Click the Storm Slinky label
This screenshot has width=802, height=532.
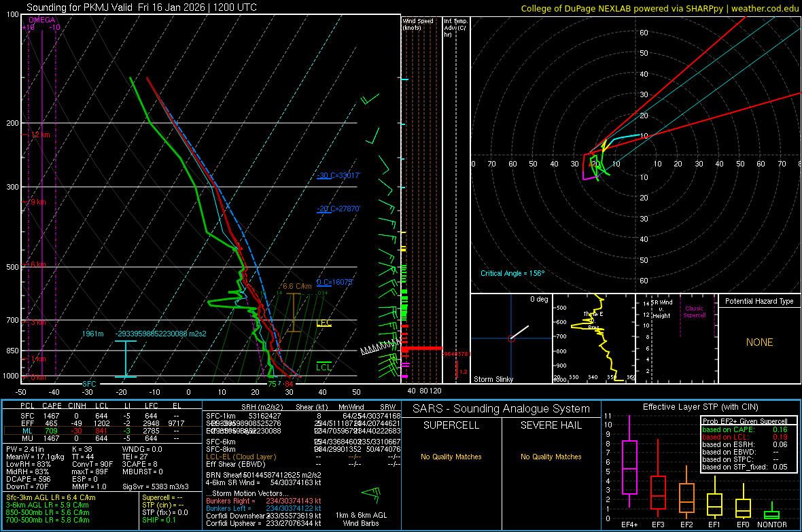click(493, 379)
